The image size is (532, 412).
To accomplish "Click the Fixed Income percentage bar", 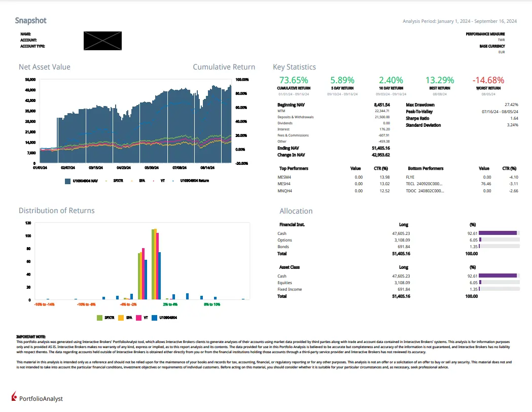I will (499, 289).
